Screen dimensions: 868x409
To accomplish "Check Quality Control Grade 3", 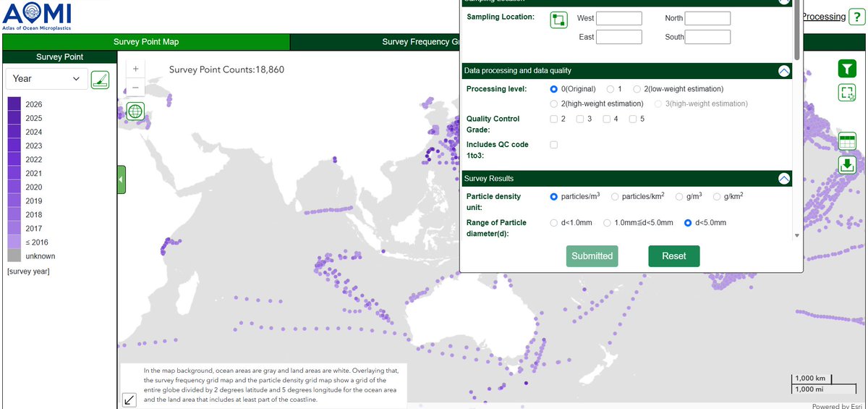I will coord(580,119).
